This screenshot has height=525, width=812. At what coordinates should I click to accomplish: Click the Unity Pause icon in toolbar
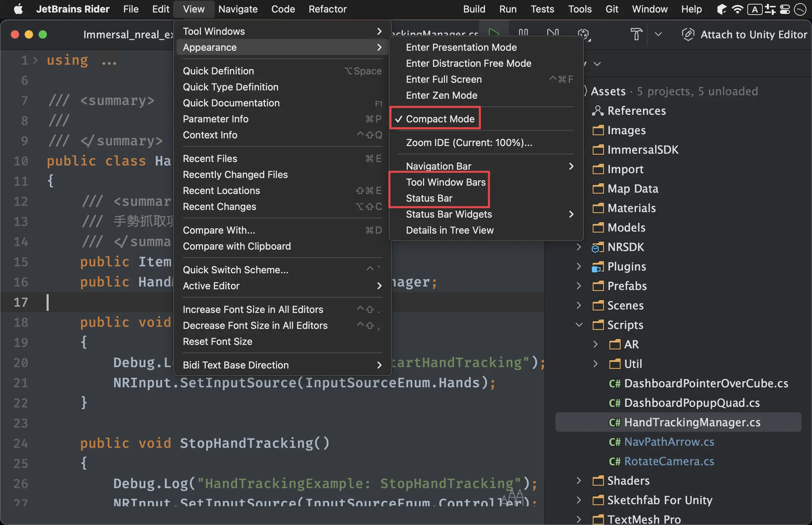[523, 33]
